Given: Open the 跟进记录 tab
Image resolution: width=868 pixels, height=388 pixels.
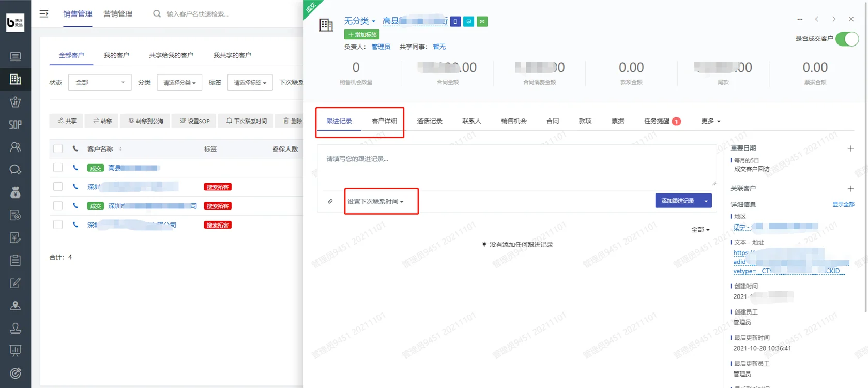Looking at the screenshot, I should click(x=339, y=121).
